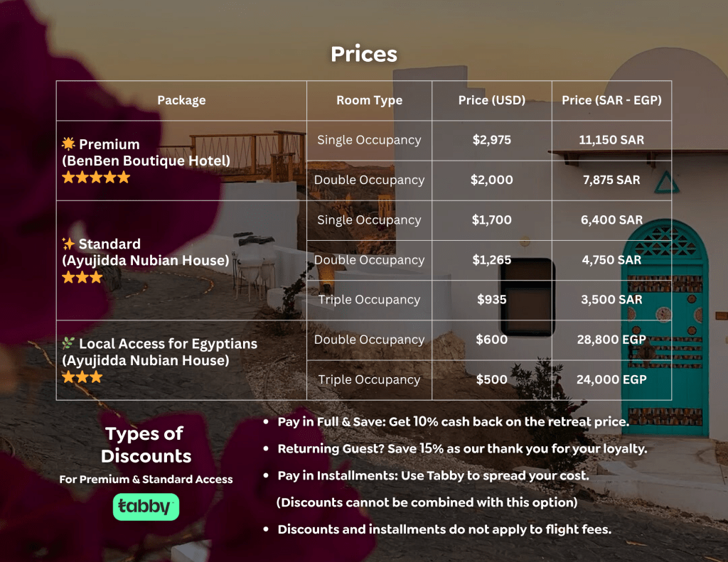Click the Returning Guest 15% discount line

462,449
